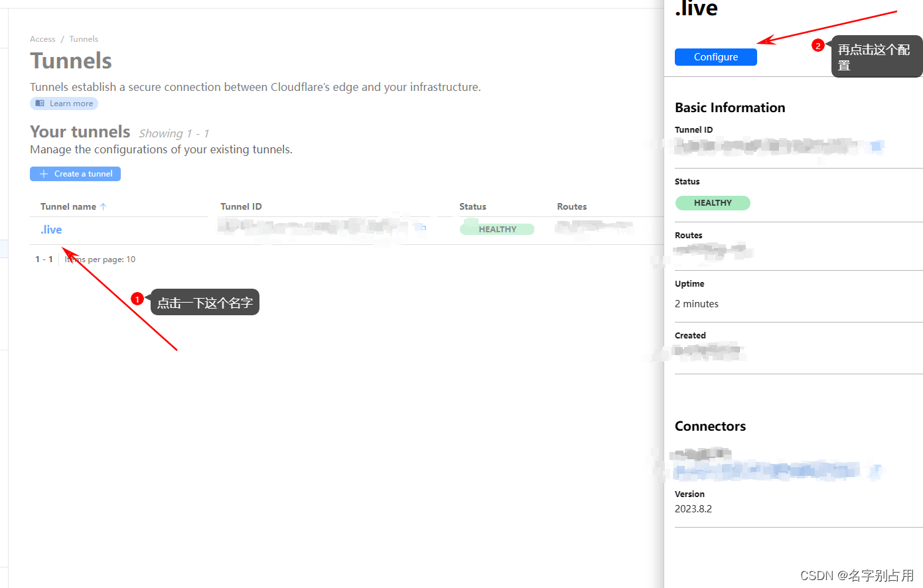Click the blurred Tunnel ID cell in table

(x=322, y=228)
